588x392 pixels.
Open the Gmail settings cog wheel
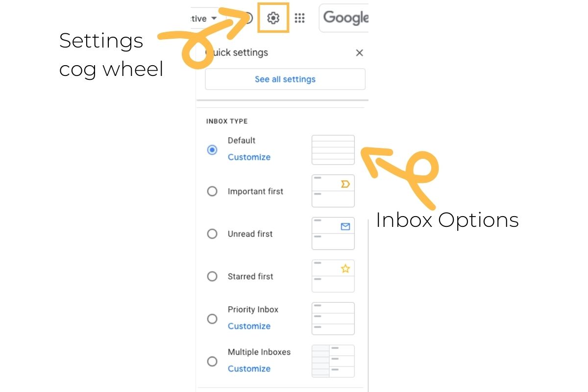273,18
